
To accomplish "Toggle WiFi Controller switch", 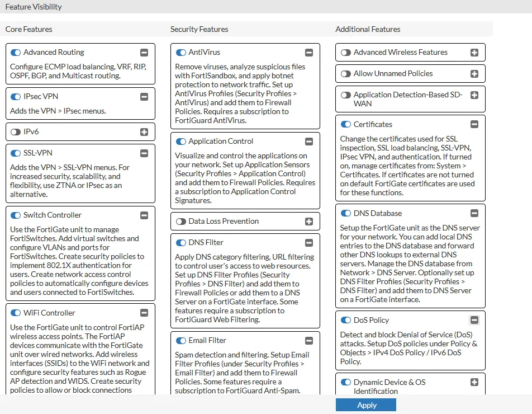I will (16, 313).
